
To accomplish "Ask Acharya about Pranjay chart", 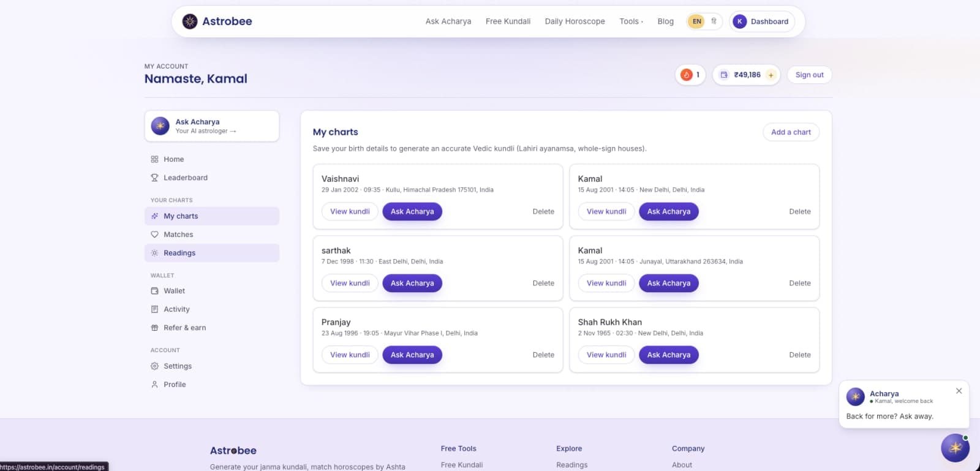I will pos(412,355).
